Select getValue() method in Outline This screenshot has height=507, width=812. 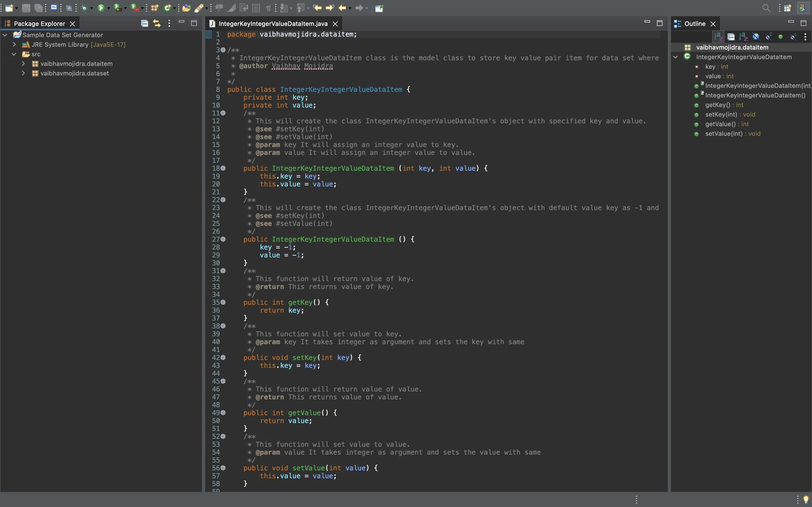coord(720,124)
